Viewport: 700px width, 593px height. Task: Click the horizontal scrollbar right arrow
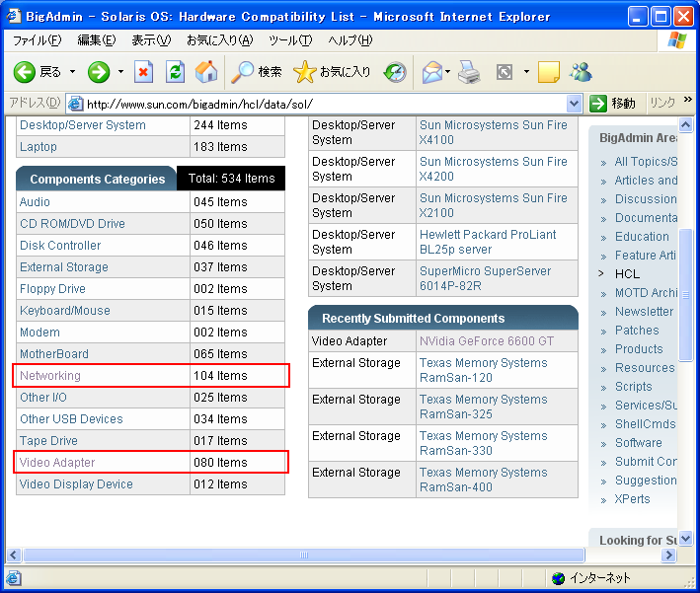(x=668, y=556)
